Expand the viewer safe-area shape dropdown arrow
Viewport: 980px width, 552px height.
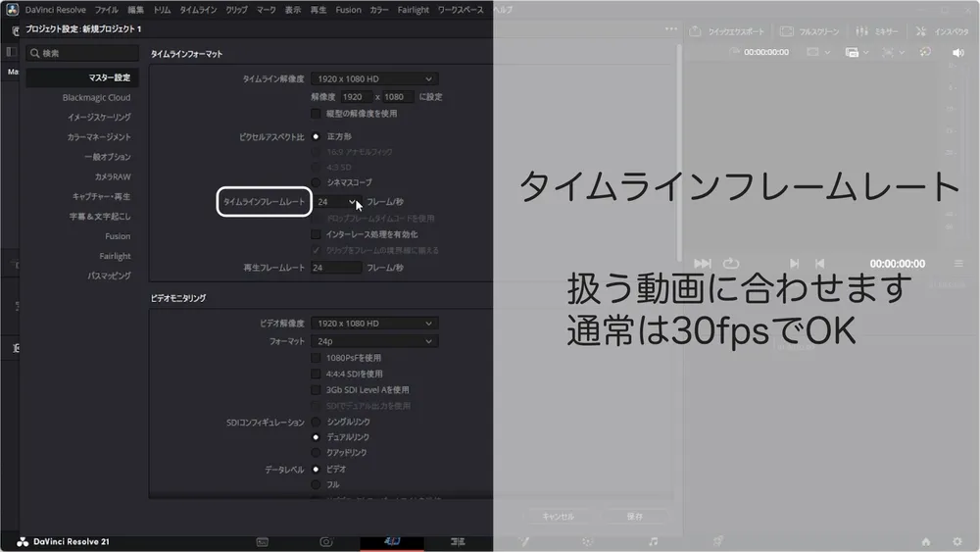(x=827, y=53)
